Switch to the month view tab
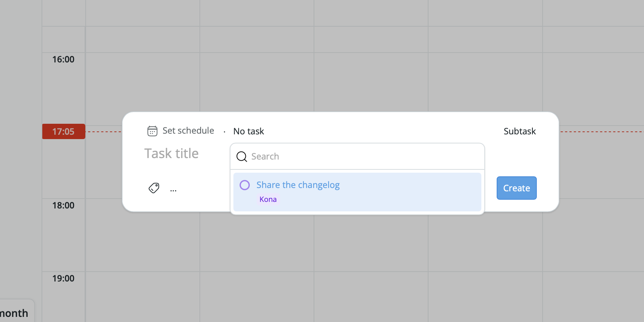 pos(15,313)
